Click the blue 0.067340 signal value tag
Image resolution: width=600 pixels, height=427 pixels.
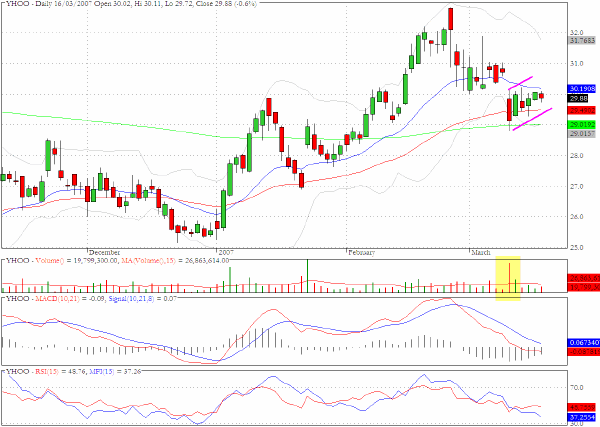point(584,342)
